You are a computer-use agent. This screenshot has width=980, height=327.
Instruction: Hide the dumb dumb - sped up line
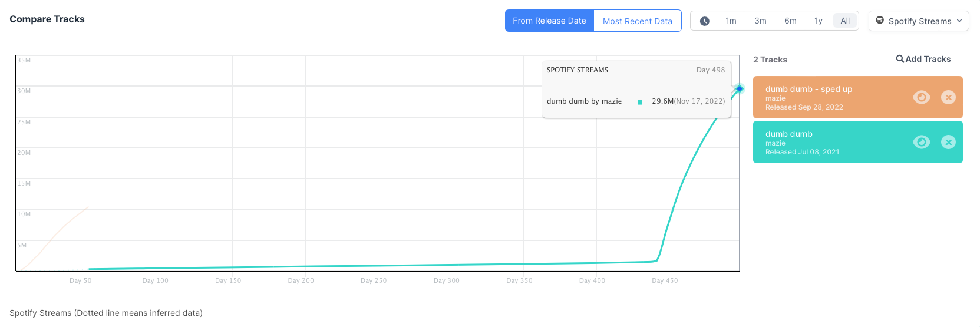tap(921, 97)
